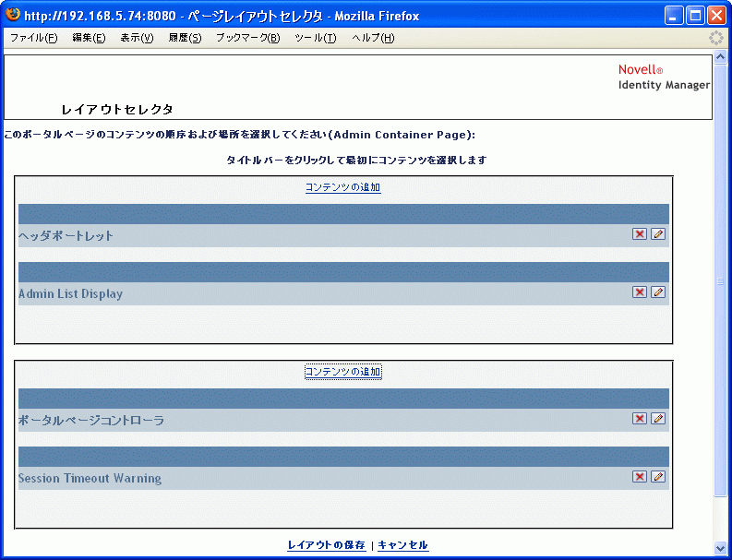Edit the ヘッダポートレット portlet preferences

(658, 233)
